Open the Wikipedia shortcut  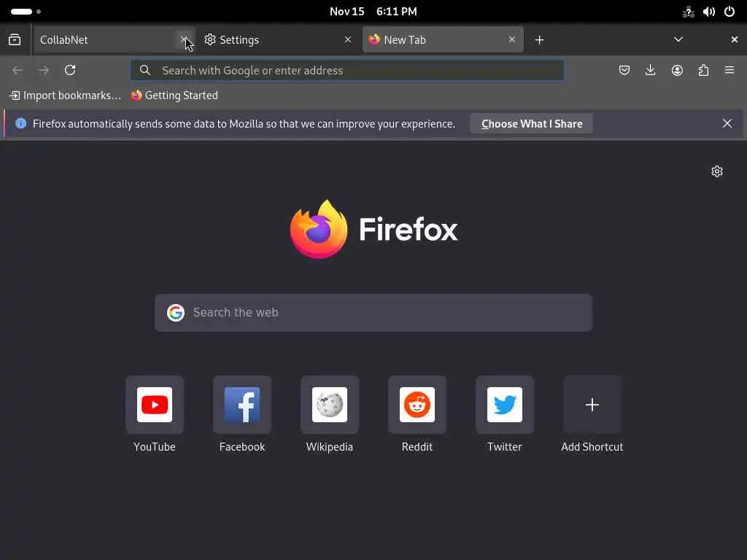click(x=330, y=414)
